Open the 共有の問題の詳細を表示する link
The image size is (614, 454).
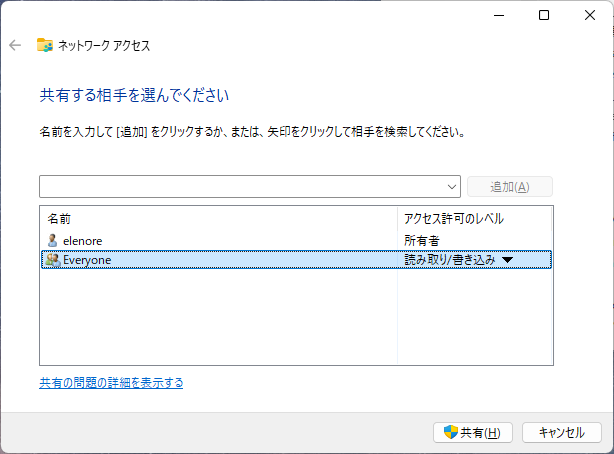[111, 382]
